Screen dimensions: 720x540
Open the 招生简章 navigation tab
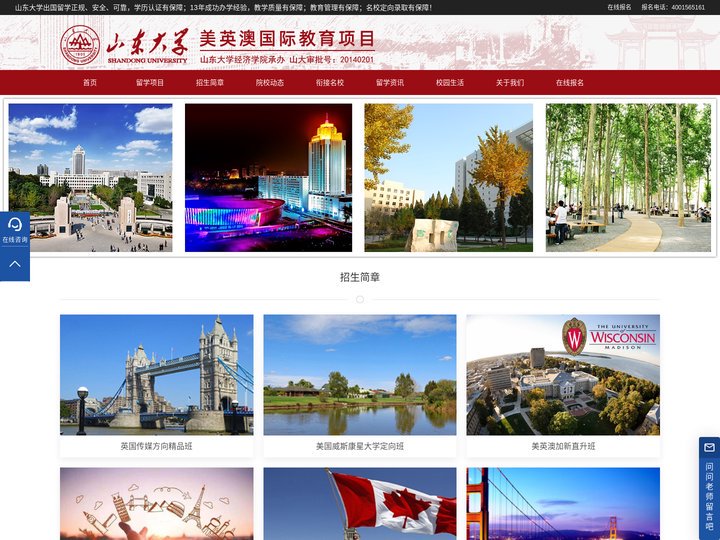pyautogui.click(x=210, y=83)
